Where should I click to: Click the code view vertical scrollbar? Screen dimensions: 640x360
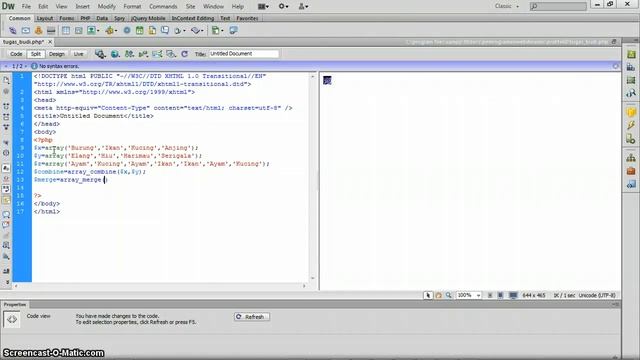click(313, 177)
